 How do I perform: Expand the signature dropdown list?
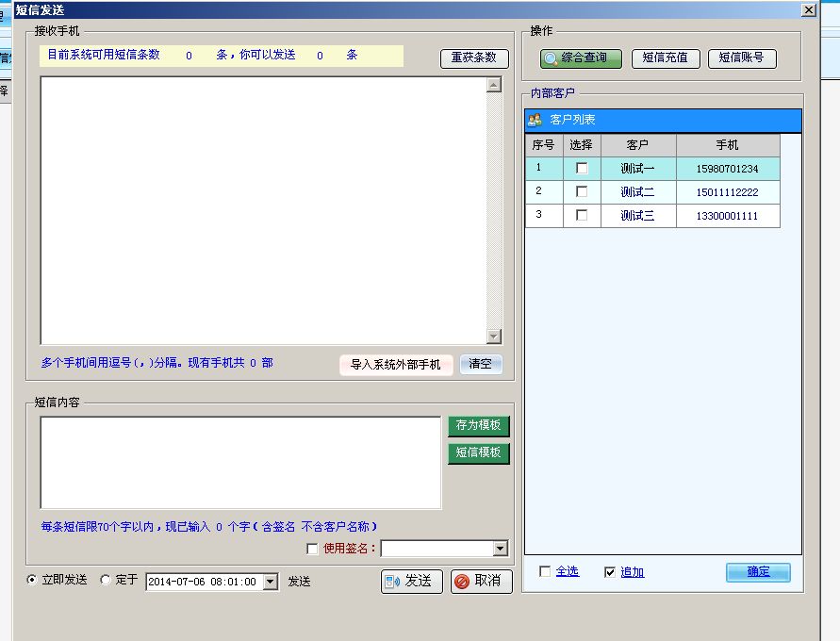[500, 550]
